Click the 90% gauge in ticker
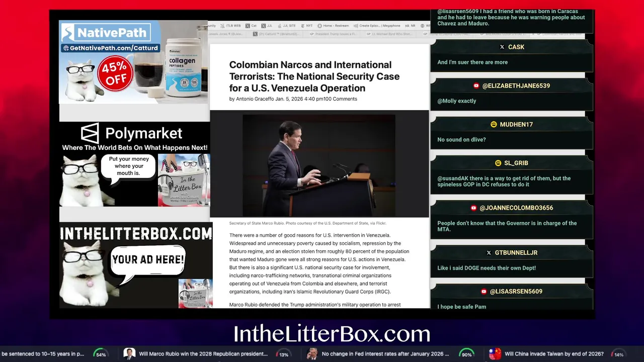The height and width of the screenshot is (362, 644). (466, 354)
